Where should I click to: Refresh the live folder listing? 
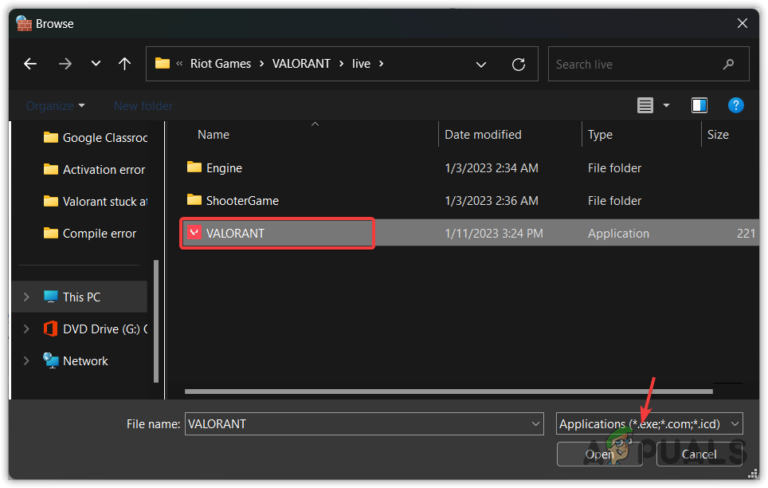(x=518, y=64)
